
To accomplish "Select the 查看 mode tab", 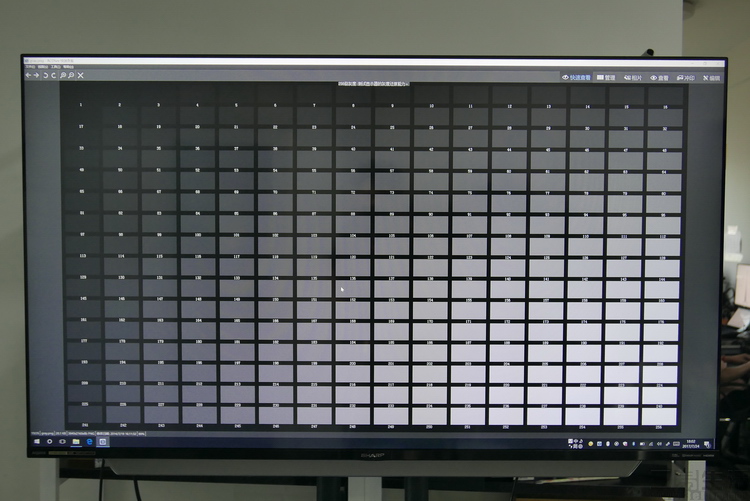I will coord(660,77).
